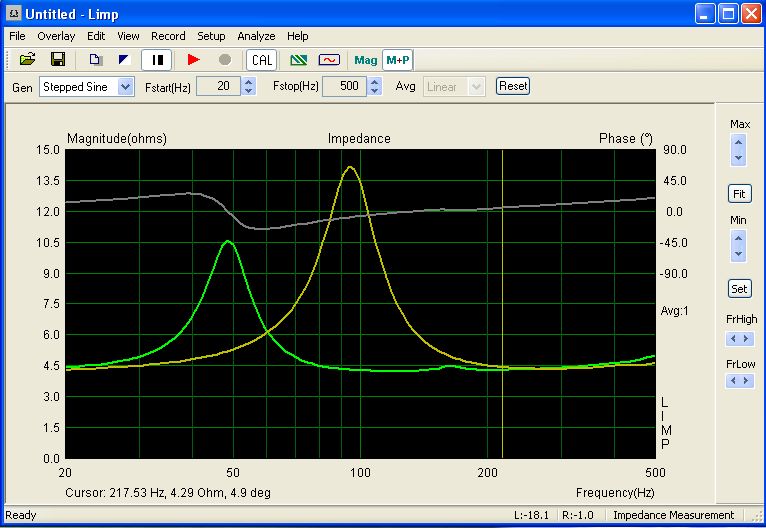The image size is (766, 528).
Task: Open calibration with the CAL button
Action: (262, 60)
